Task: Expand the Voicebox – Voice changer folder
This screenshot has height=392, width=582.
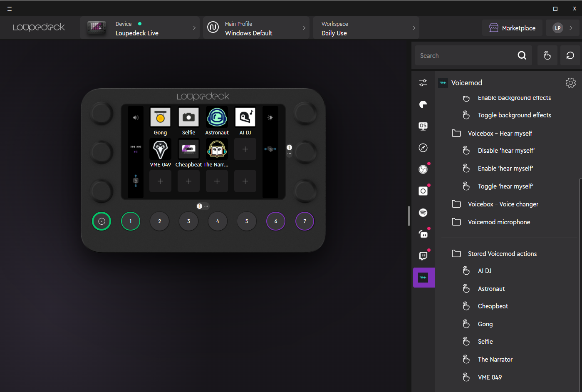Action: point(503,204)
